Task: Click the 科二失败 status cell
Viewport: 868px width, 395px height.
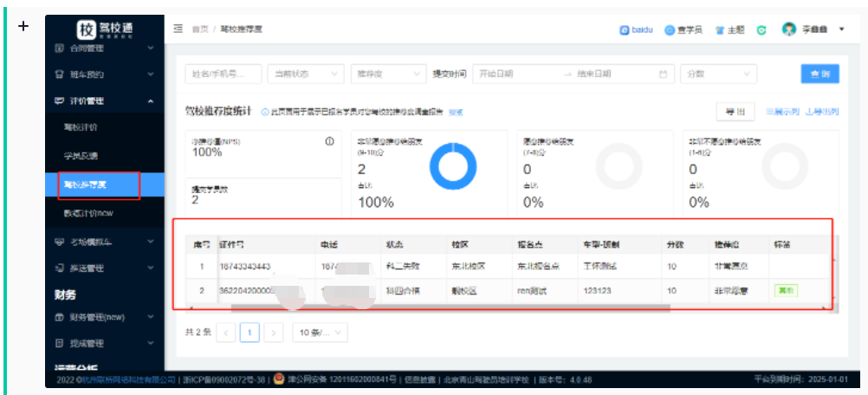Action: click(x=403, y=266)
